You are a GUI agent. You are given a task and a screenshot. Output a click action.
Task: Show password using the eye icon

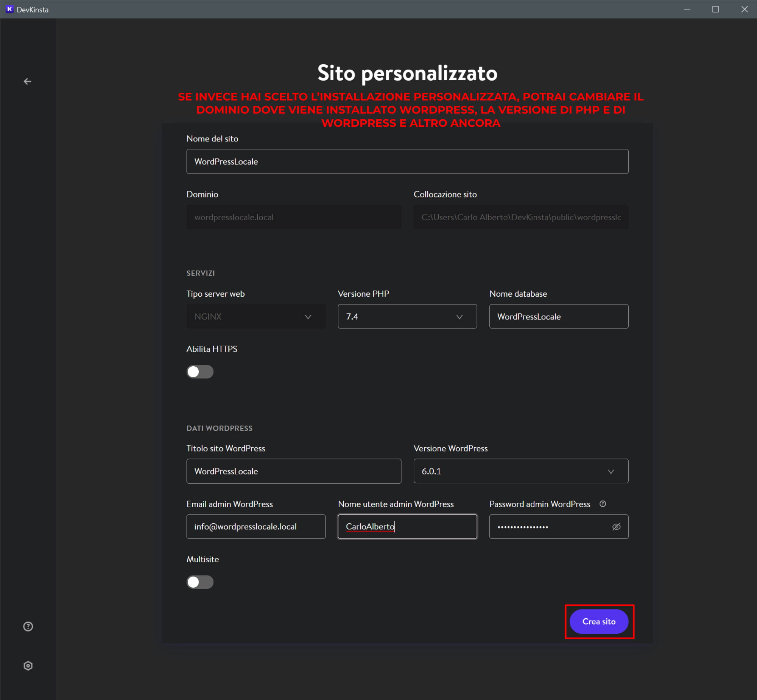coord(616,527)
